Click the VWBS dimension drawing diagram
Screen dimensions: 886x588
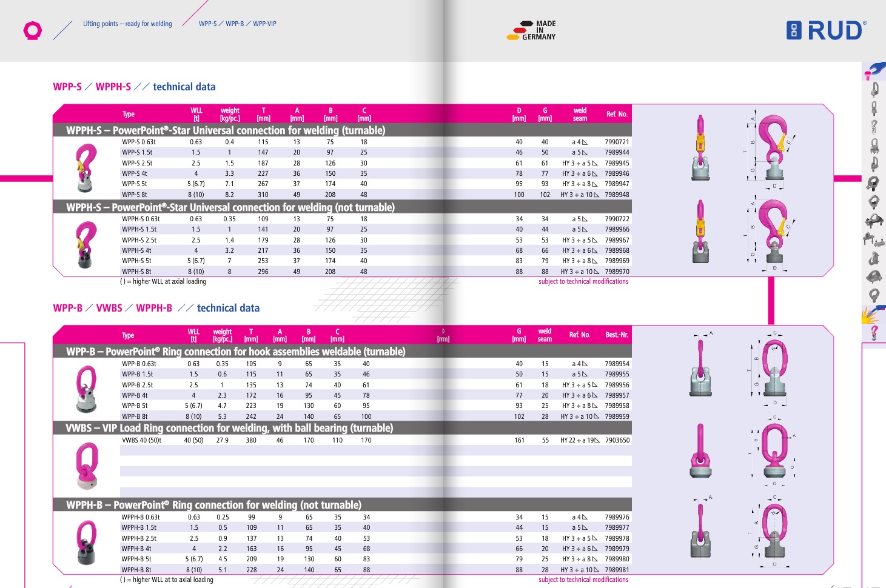(x=771, y=452)
